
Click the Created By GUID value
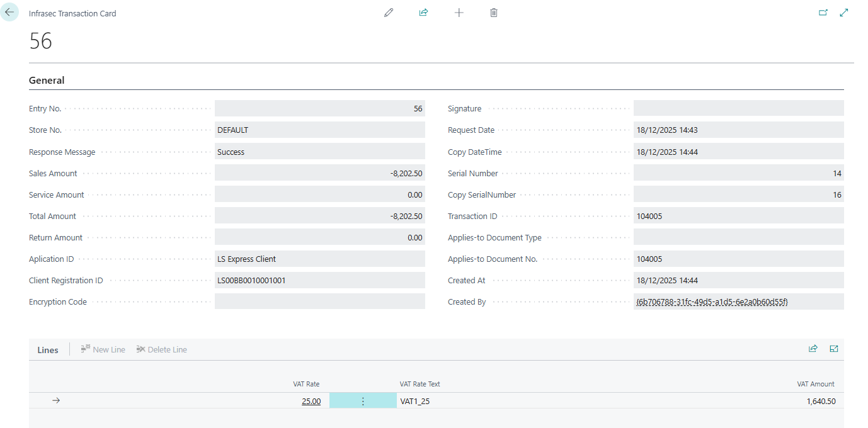(x=712, y=301)
